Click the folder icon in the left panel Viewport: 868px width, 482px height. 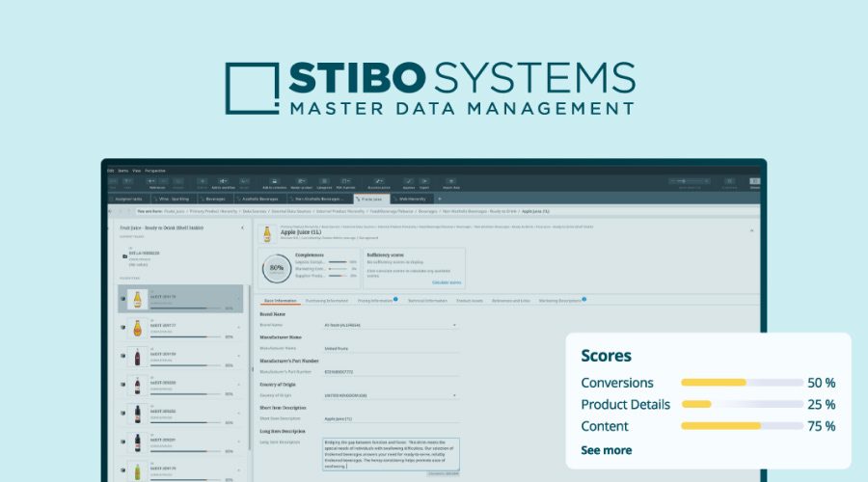pyautogui.click(x=124, y=256)
